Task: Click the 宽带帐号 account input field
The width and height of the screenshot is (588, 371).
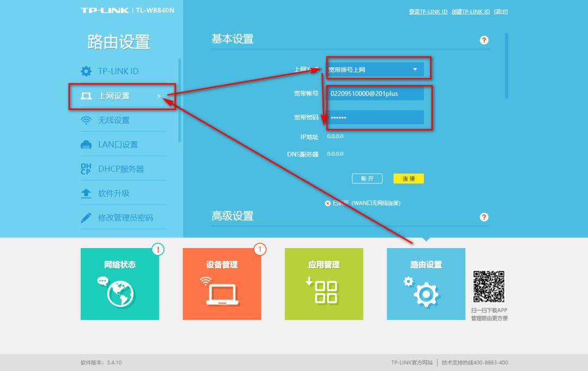Action: (x=375, y=94)
